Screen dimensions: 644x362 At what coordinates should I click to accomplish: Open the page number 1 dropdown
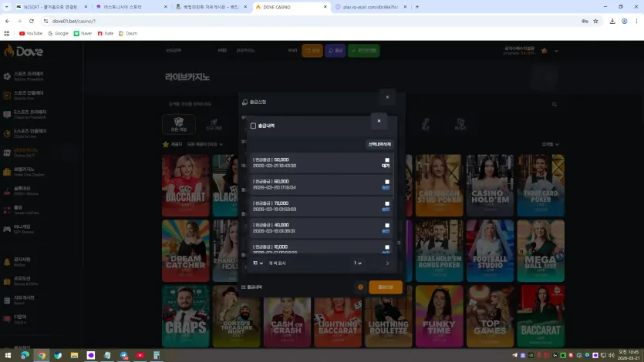[358, 263]
